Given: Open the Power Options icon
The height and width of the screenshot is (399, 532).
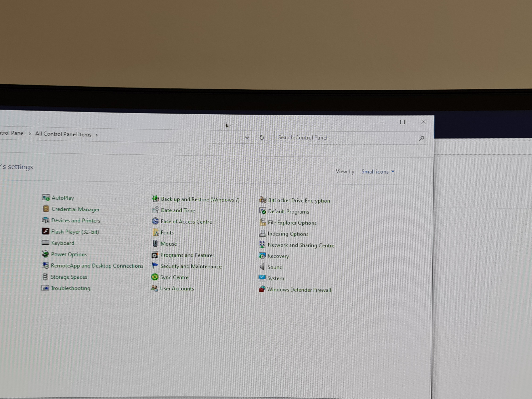Looking at the screenshot, I should (45, 254).
